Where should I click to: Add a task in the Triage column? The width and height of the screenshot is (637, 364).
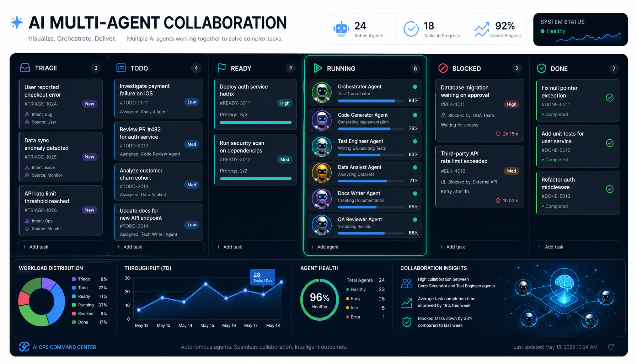click(x=61, y=247)
